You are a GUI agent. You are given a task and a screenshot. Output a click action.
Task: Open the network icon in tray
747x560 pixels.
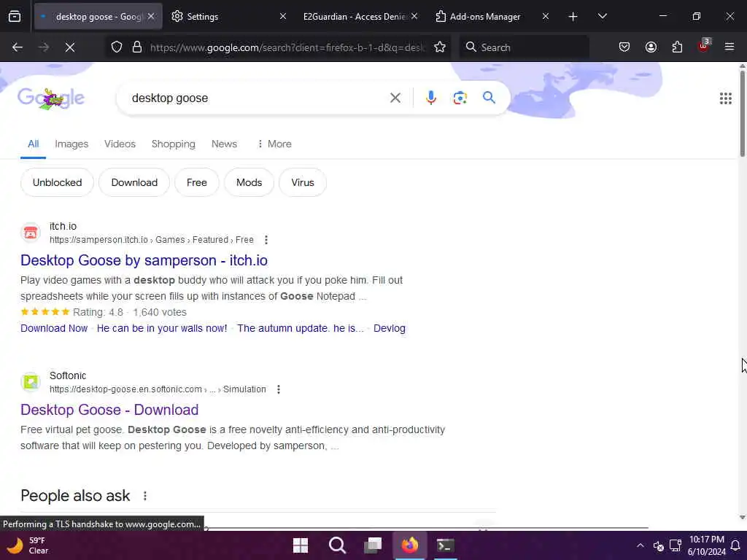point(675,545)
